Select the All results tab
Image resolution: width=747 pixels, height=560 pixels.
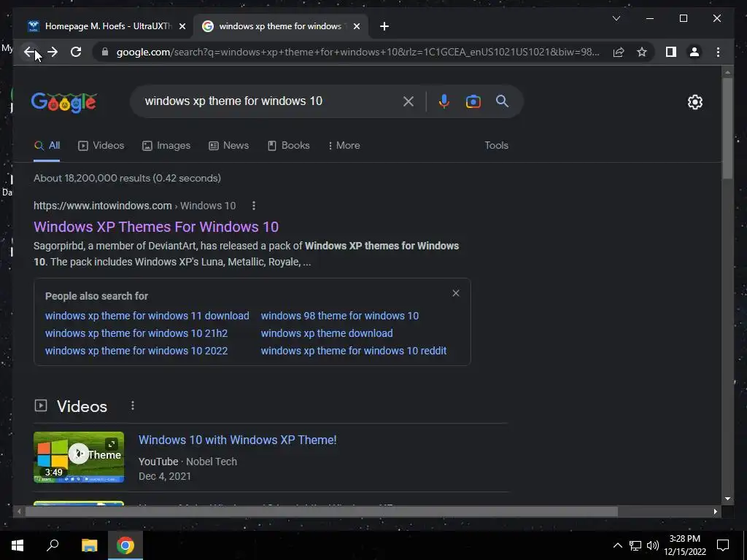pyautogui.click(x=47, y=146)
